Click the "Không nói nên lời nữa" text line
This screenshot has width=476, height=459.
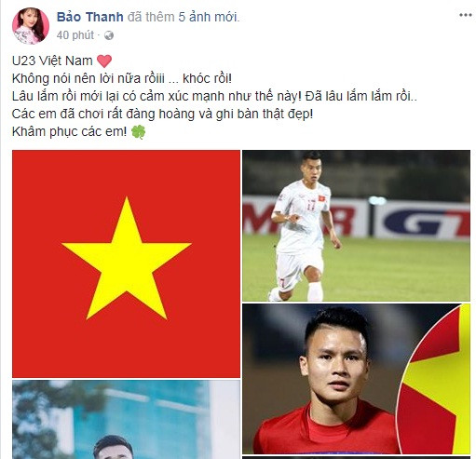[122, 78]
